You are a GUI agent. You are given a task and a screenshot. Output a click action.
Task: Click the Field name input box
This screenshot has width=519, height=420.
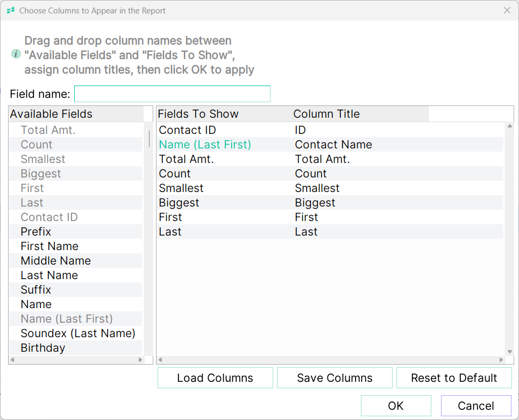point(172,94)
